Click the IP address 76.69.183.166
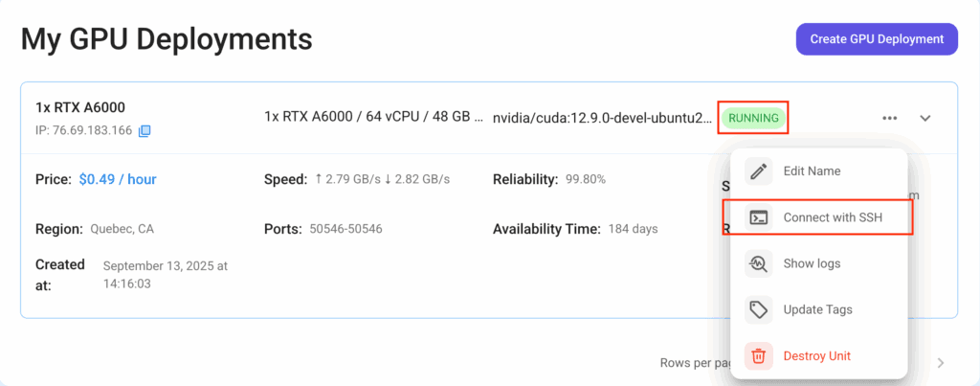The height and width of the screenshot is (386, 980). (83, 130)
